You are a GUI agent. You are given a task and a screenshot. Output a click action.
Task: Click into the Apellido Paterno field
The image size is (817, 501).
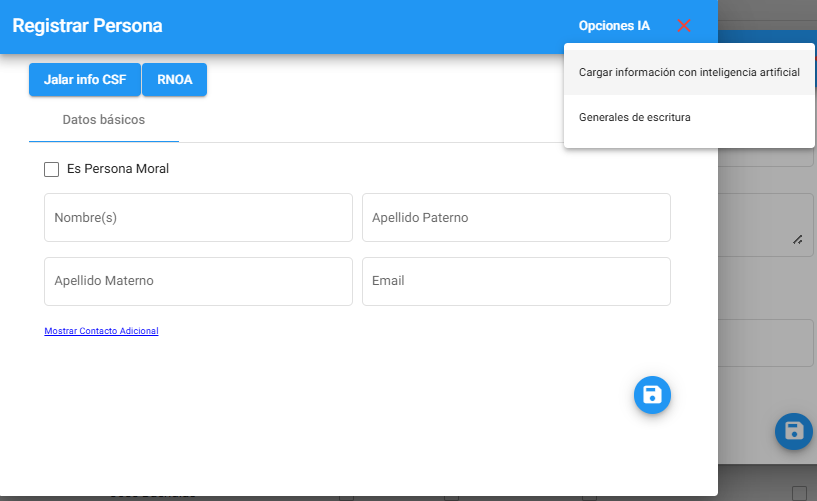(516, 217)
